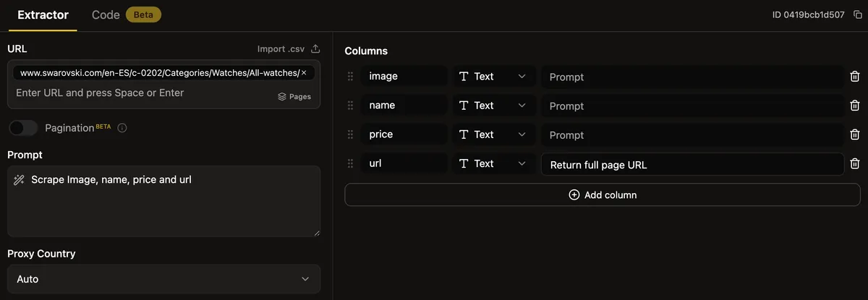The image size is (868, 300).
Task: Click the Pagination info icon
Action: pyautogui.click(x=122, y=128)
